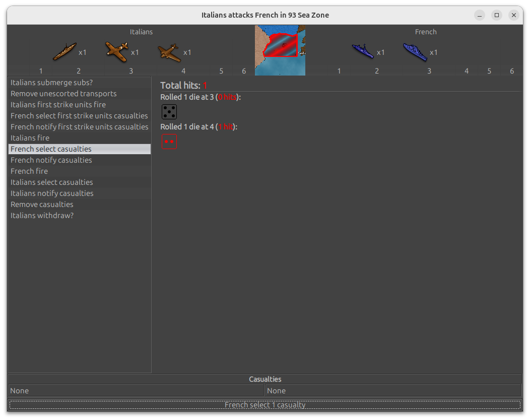Click the 93 Sea Zone map thumbnail

[280, 50]
